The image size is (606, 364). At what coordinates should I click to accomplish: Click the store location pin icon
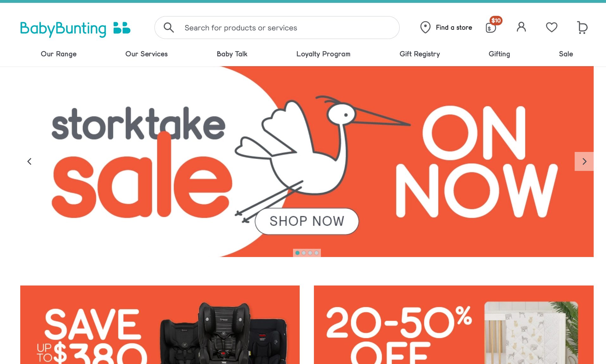click(425, 28)
